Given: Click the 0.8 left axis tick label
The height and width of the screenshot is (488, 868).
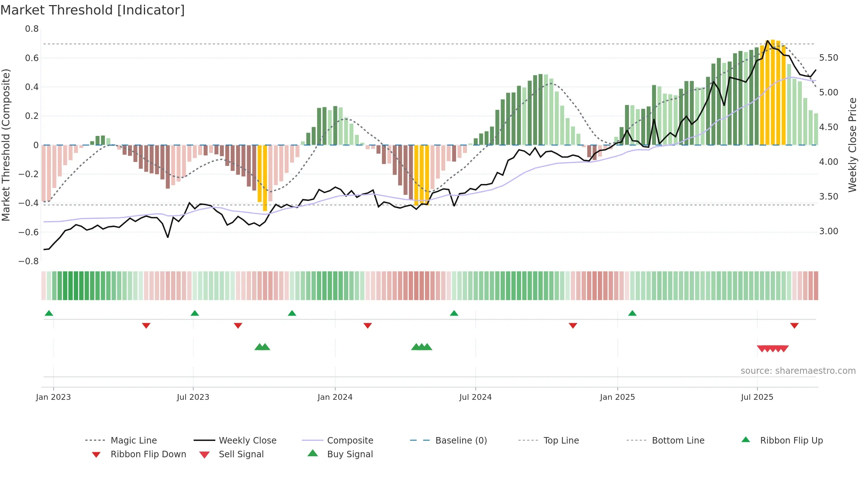Looking at the screenshot, I should click(32, 29).
